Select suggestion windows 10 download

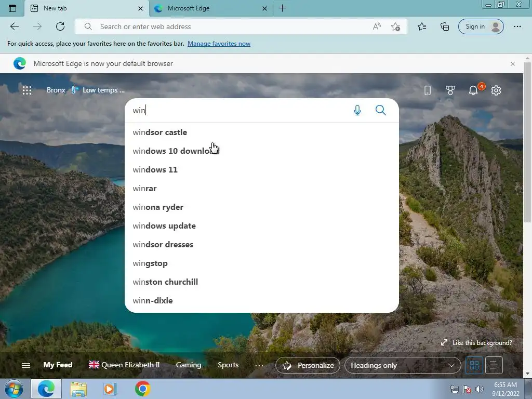pyautogui.click(x=262, y=151)
